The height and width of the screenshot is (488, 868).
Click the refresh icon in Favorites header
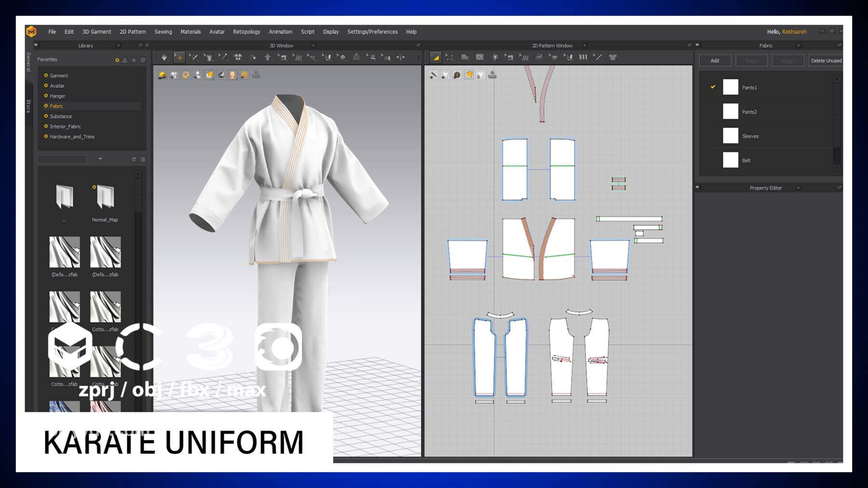tap(143, 60)
